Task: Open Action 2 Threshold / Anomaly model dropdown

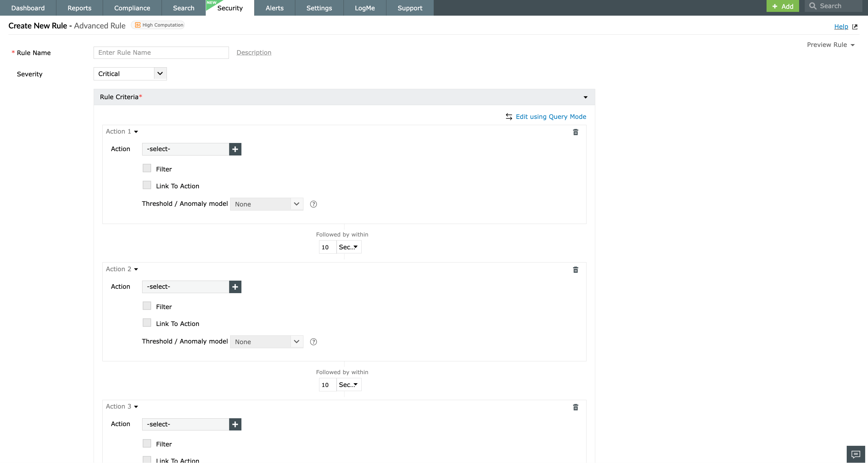Action: (266, 341)
